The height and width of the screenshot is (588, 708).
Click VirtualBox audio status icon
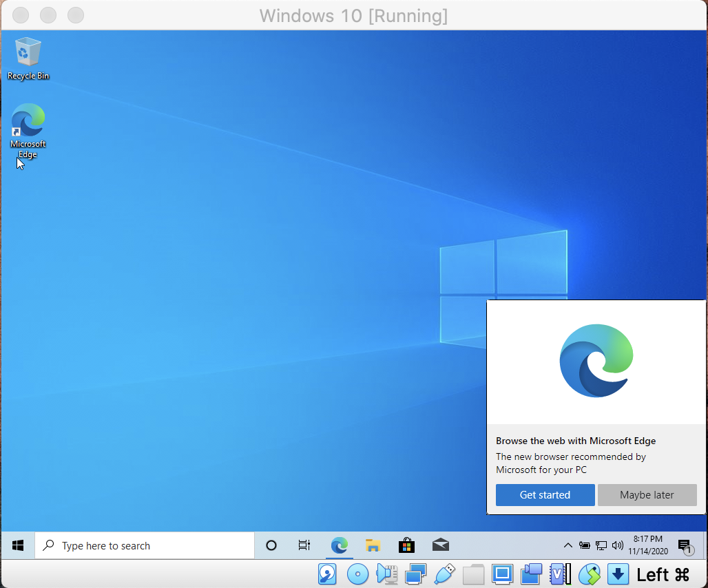point(386,574)
